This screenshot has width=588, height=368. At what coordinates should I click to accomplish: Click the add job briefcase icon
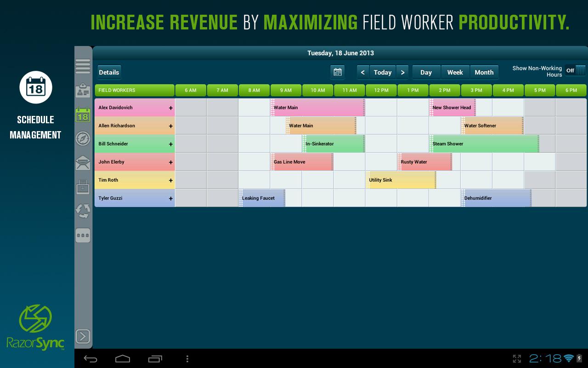(x=83, y=187)
